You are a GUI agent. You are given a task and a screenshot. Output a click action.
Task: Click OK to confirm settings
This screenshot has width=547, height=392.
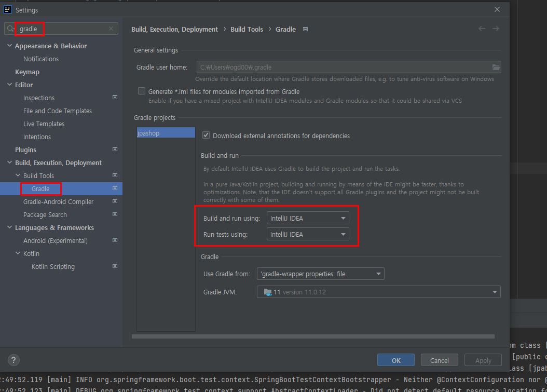point(396,360)
